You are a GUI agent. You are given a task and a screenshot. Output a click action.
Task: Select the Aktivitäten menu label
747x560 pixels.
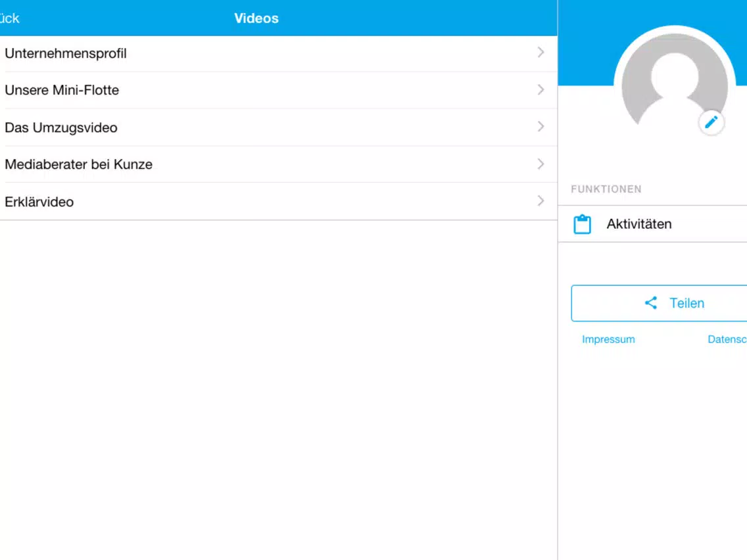coord(639,224)
